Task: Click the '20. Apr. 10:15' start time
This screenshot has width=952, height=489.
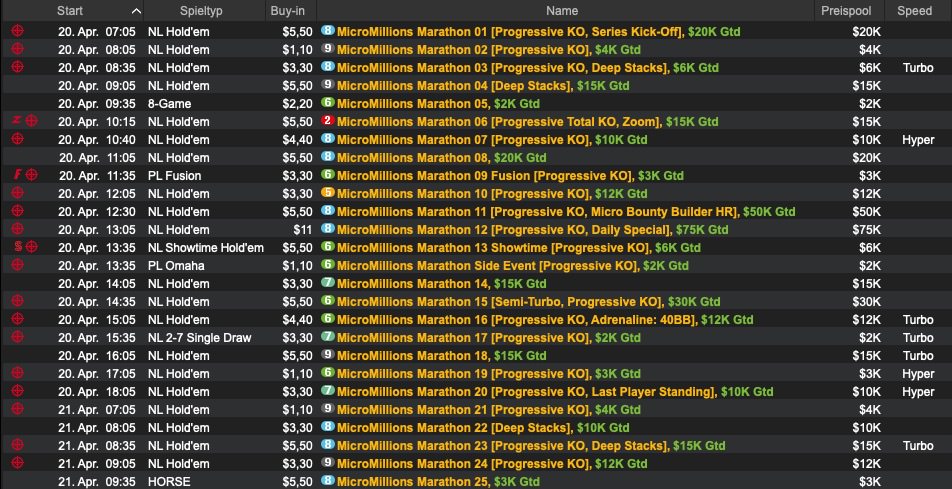Action: tap(97, 121)
